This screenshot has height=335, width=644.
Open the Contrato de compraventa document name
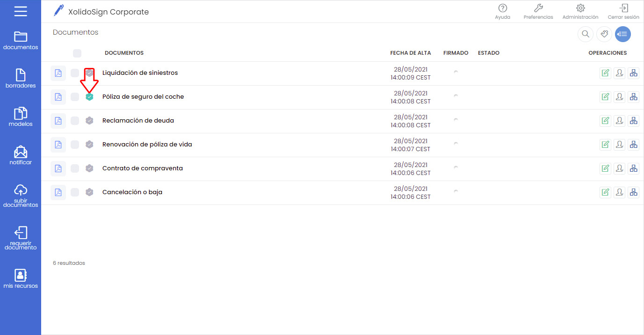tap(142, 168)
